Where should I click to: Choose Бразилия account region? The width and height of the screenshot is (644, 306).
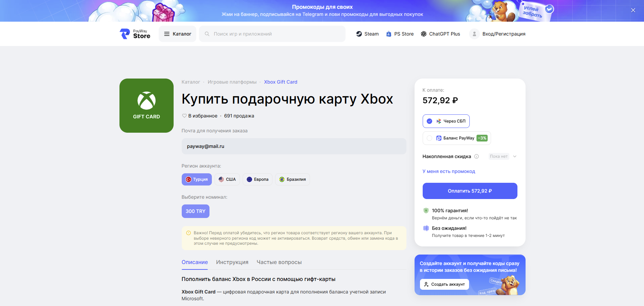pos(292,179)
